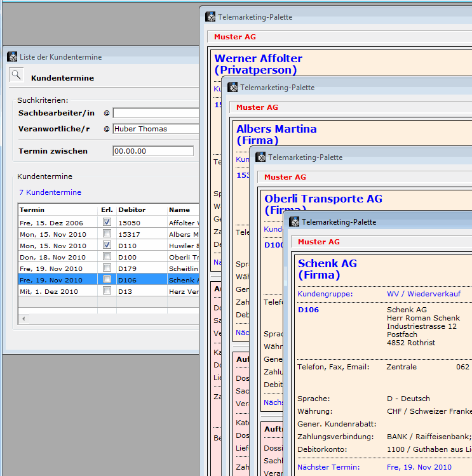This screenshot has height=476, width=472.
Task: Click the app icon in Liste der Kundentermine title bar
Action: pos(11,57)
